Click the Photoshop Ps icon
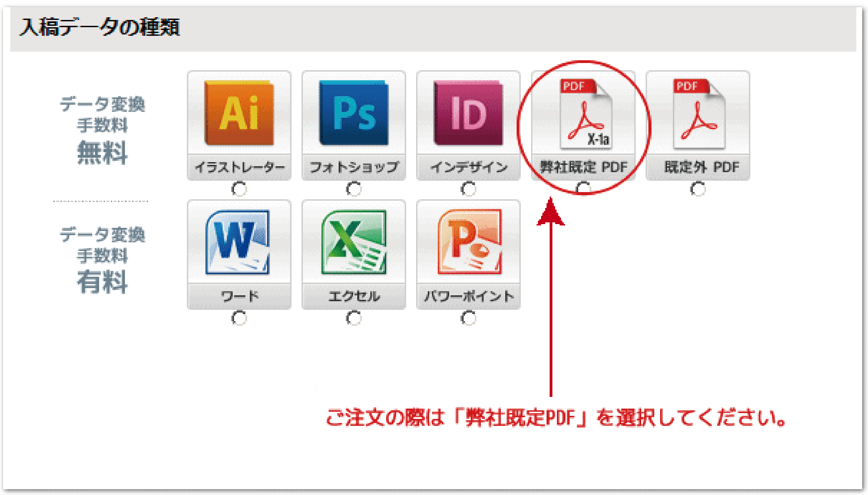Viewport: 868px width, 495px height. pyautogui.click(x=354, y=113)
